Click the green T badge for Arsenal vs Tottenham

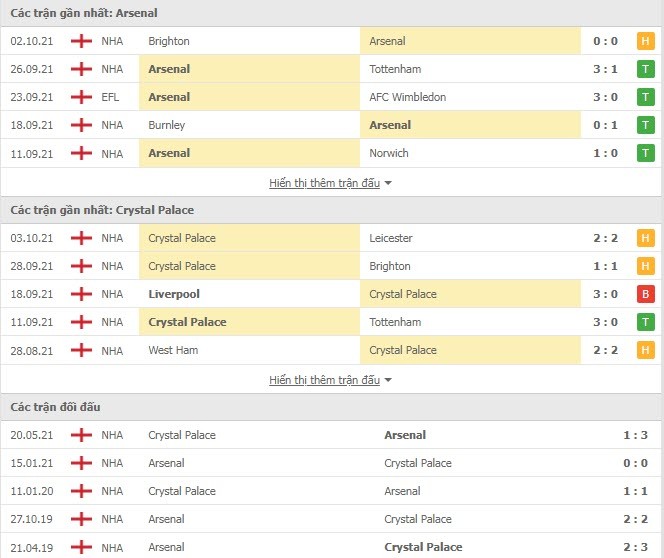[x=645, y=69]
